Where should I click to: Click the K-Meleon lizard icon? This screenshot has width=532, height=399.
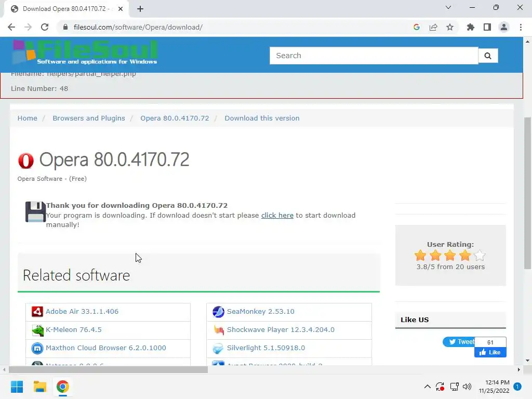[x=37, y=330]
